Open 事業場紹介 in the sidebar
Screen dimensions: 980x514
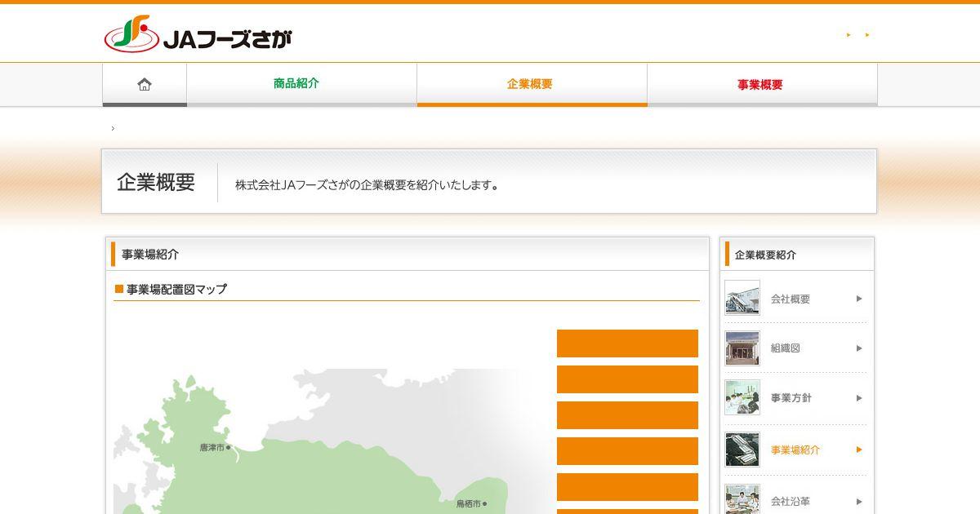(795, 450)
